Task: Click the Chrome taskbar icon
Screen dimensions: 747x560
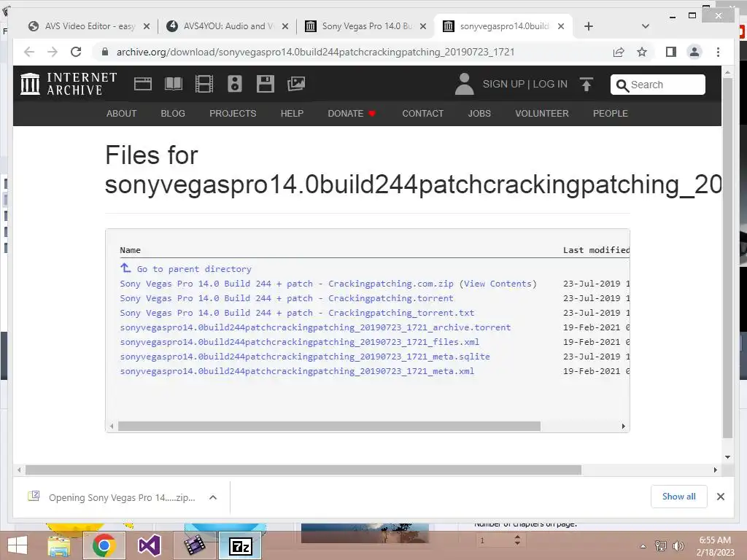Action: click(104, 545)
